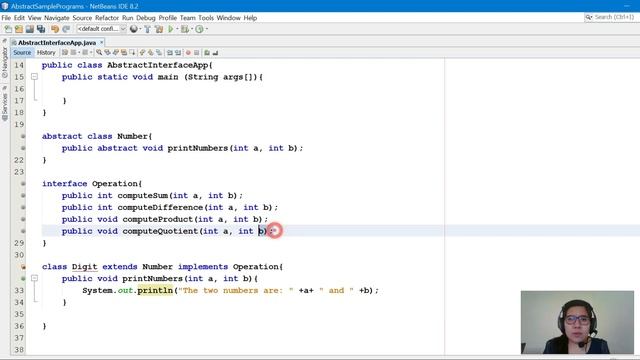
Task: Click the underlined word Digit in code
Action: (84, 267)
